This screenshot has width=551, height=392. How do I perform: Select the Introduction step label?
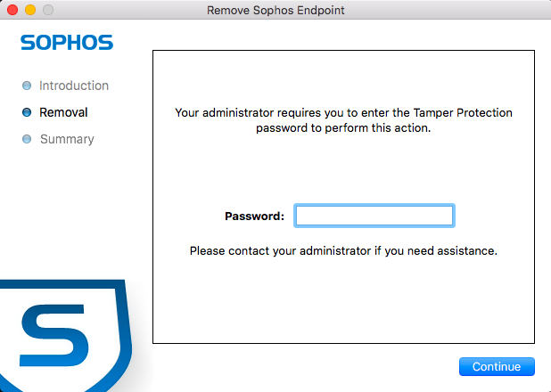pyautogui.click(x=74, y=86)
